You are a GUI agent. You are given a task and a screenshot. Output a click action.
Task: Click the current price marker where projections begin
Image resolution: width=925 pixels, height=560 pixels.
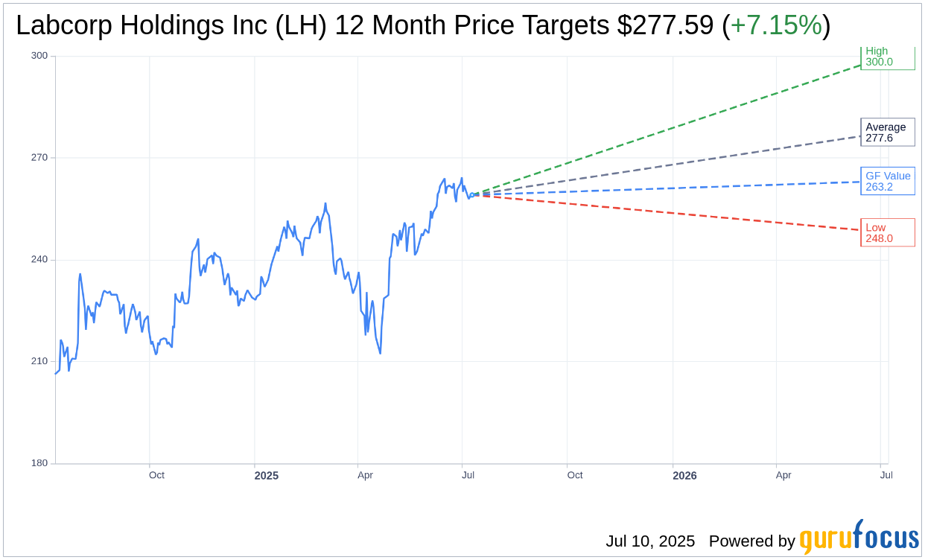pos(471,194)
